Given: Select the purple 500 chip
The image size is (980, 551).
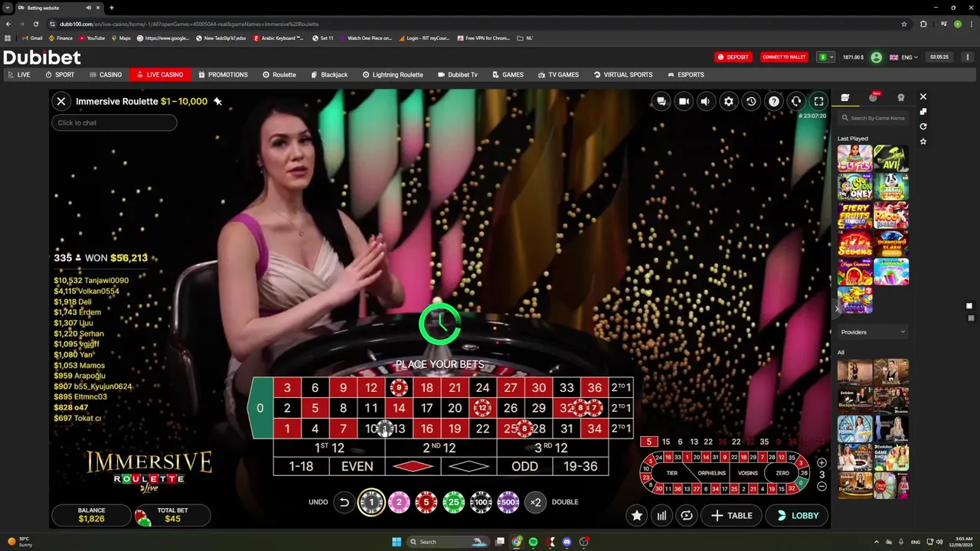Looking at the screenshot, I should click(508, 502).
